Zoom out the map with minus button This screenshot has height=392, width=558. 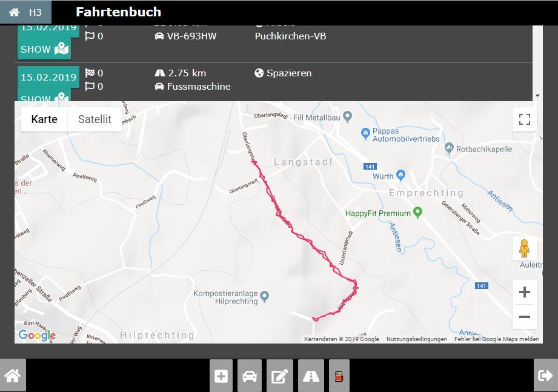525,317
